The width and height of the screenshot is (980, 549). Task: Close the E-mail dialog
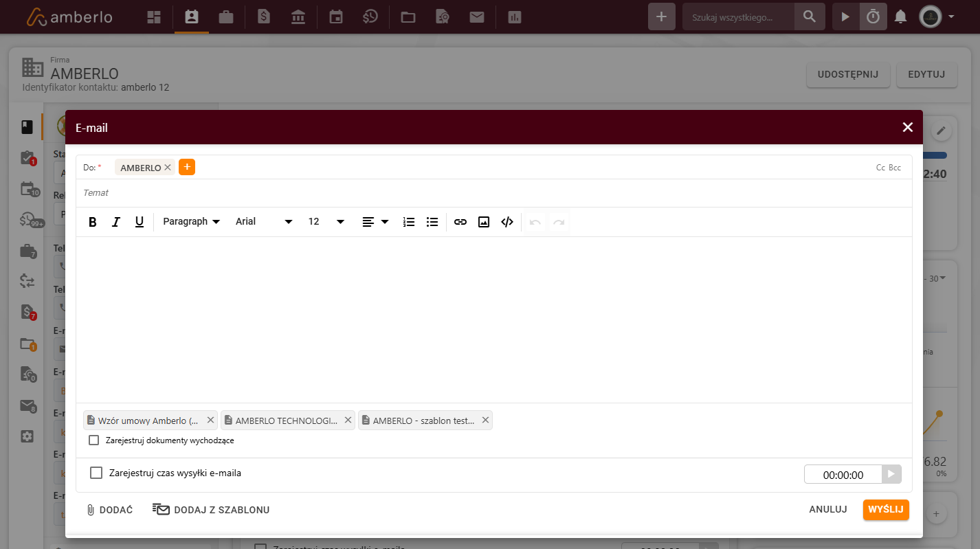tap(908, 127)
